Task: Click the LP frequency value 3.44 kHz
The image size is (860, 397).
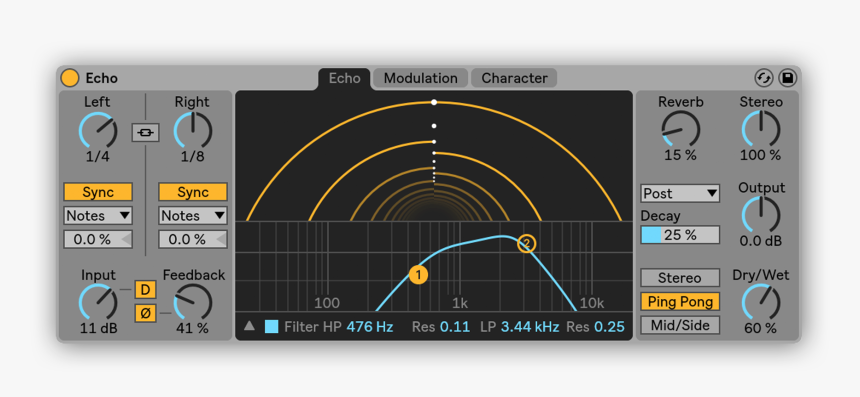Action: click(530, 327)
